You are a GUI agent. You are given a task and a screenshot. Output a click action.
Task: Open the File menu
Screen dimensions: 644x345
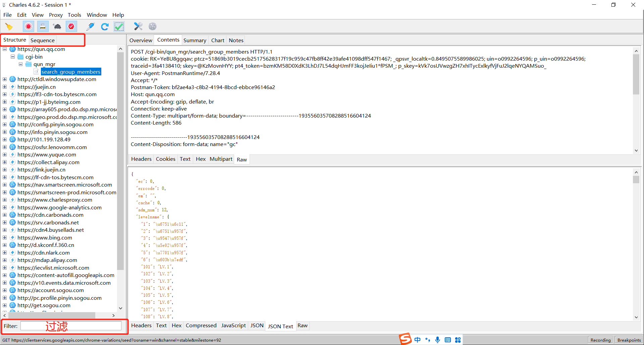(x=7, y=15)
